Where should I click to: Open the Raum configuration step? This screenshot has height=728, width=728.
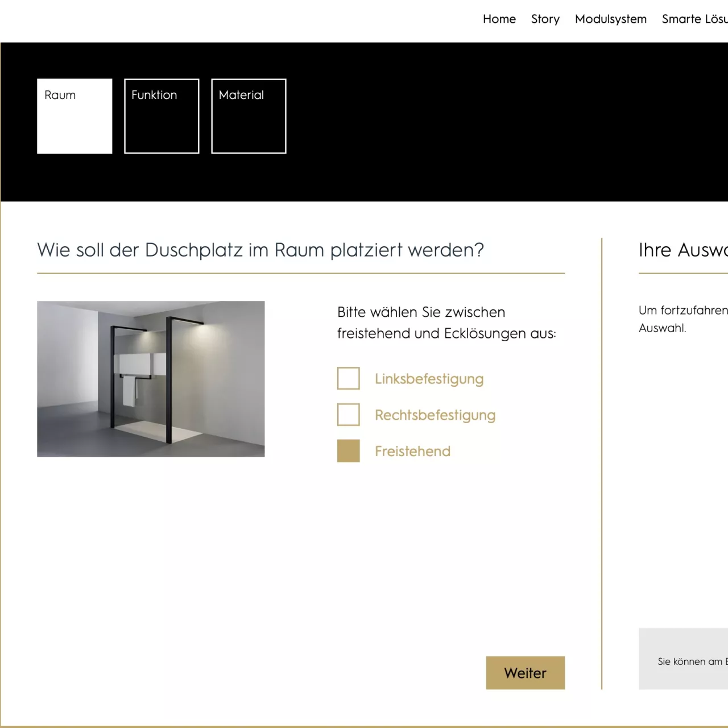[x=75, y=116]
